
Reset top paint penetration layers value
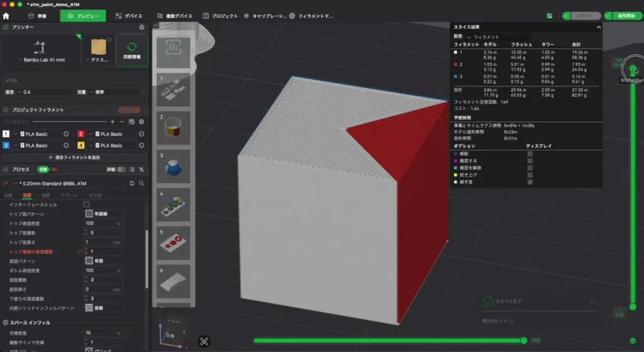[x=80, y=251]
